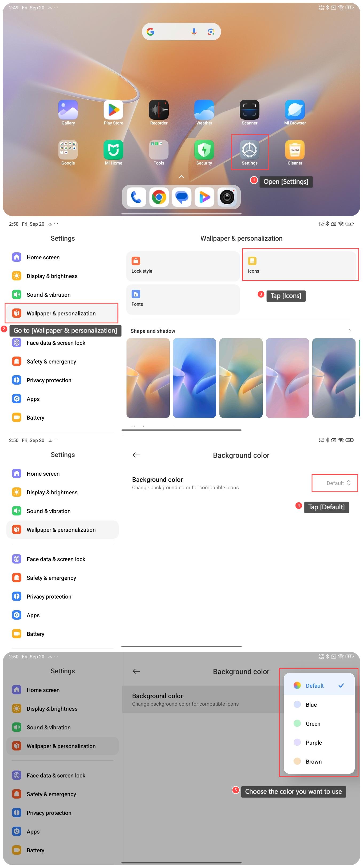Tap the Google Lens icon in search bar
This screenshot has height=868, width=363.
[x=211, y=32]
